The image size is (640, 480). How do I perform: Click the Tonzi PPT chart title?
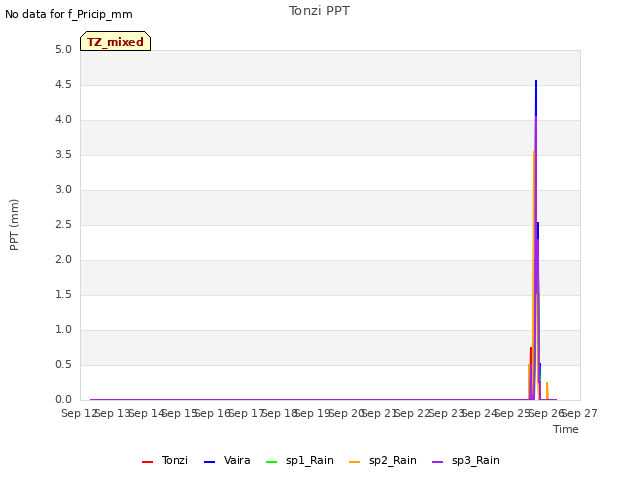pos(319,11)
